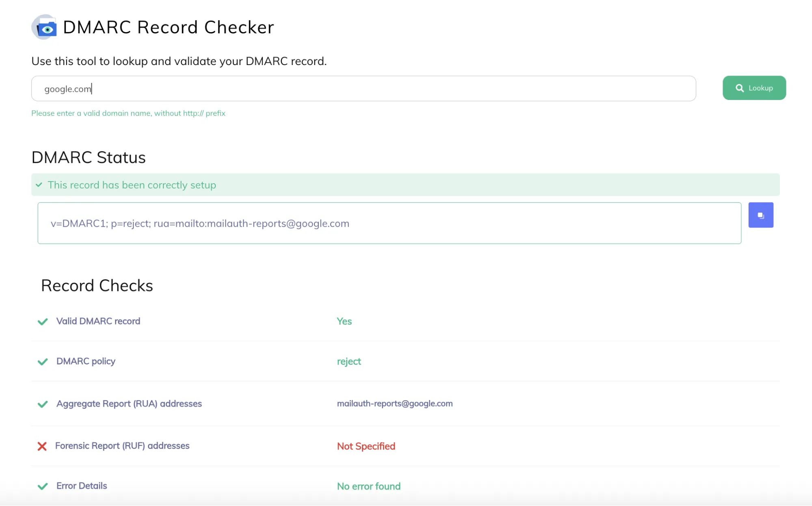
Task: Click the green check icon beside Valid DMARC record
Action: coord(43,321)
